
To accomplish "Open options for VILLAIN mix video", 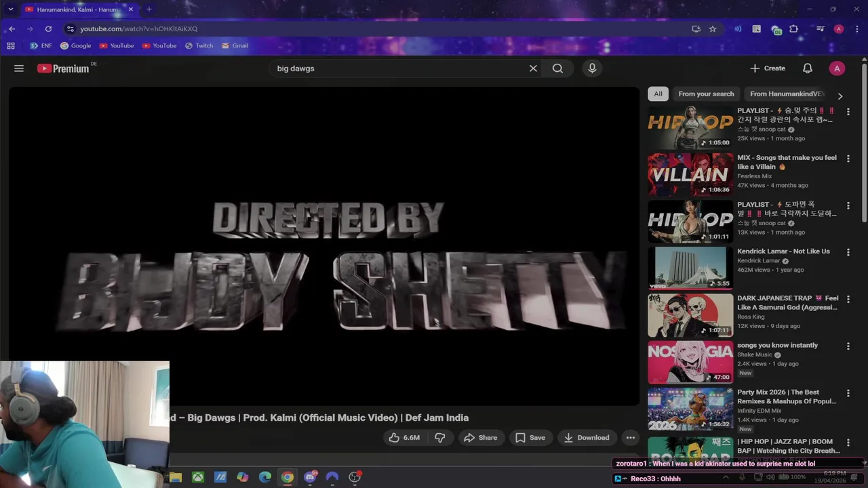I will click(x=848, y=159).
